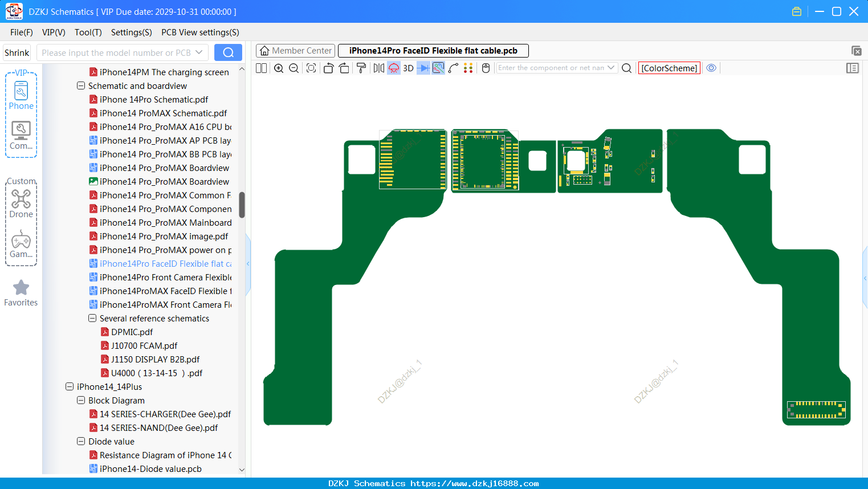Viewport: 868px width, 489px height.
Task: Switch to Member Center tab
Action: click(296, 51)
